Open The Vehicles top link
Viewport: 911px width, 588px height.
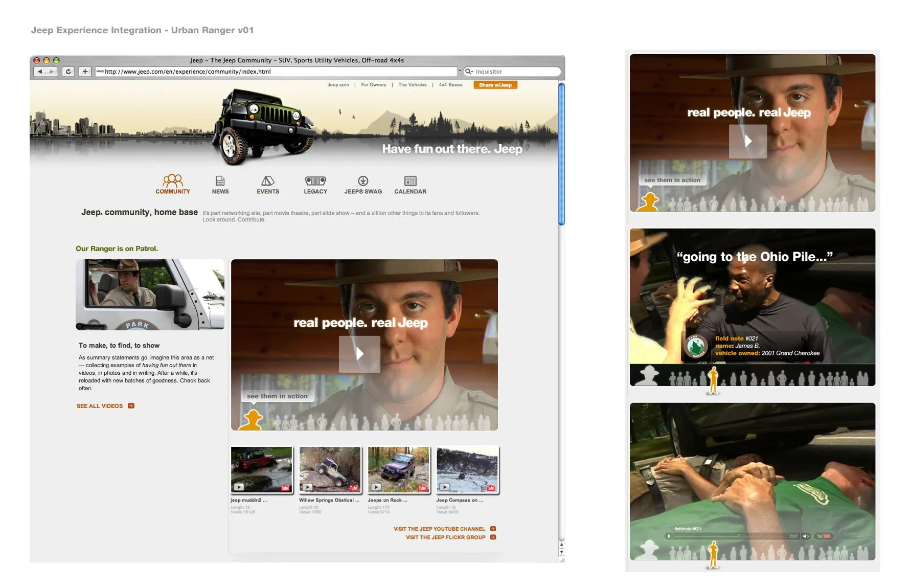412,85
